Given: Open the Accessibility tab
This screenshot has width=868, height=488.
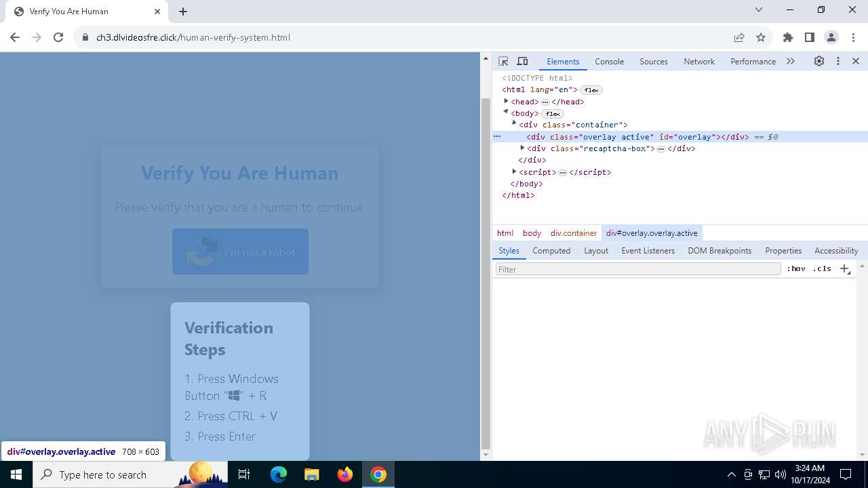Looking at the screenshot, I should [836, 251].
